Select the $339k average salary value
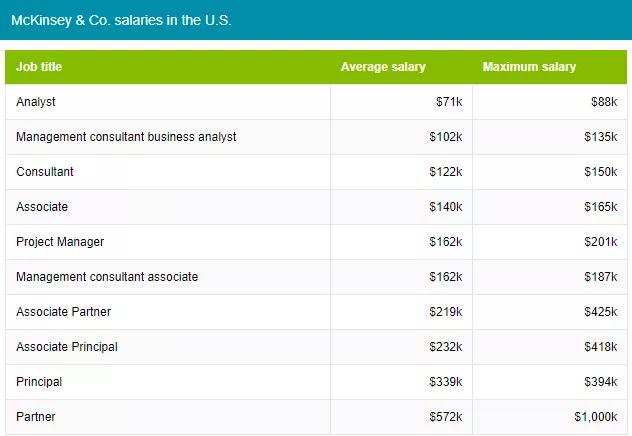 click(446, 382)
